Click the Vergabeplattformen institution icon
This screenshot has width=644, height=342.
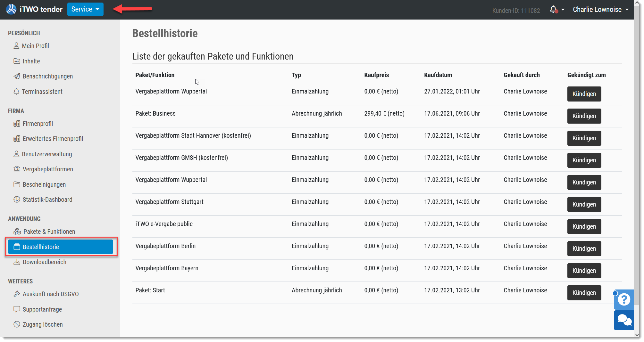pyautogui.click(x=17, y=169)
